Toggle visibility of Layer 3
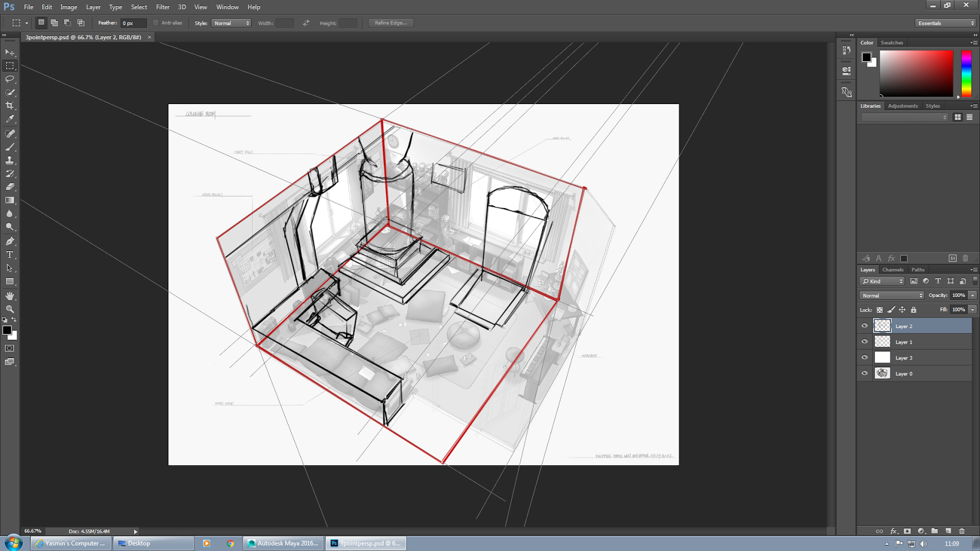980x551 pixels. point(864,357)
